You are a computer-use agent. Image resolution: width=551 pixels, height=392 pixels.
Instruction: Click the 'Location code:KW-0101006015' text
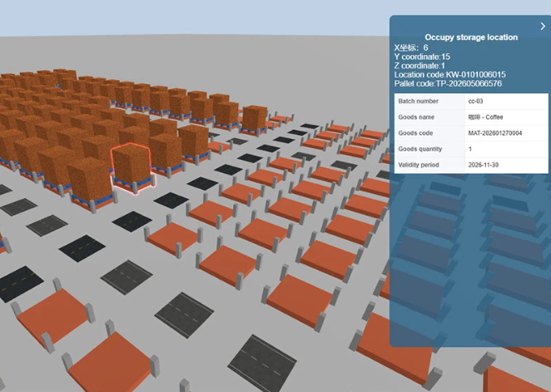449,75
